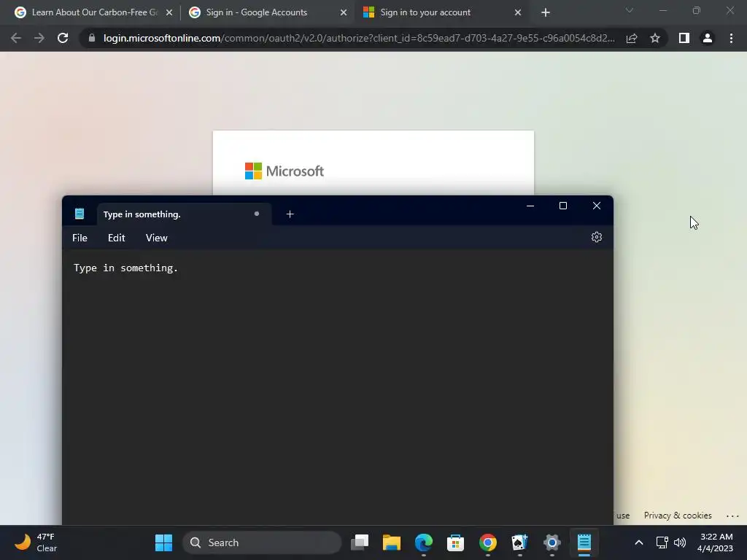The height and width of the screenshot is (560, 747).
Task: Close the 'Learn About Our Carbon-Free' tab
Action: pyautogui.click(x=169, y=13)
